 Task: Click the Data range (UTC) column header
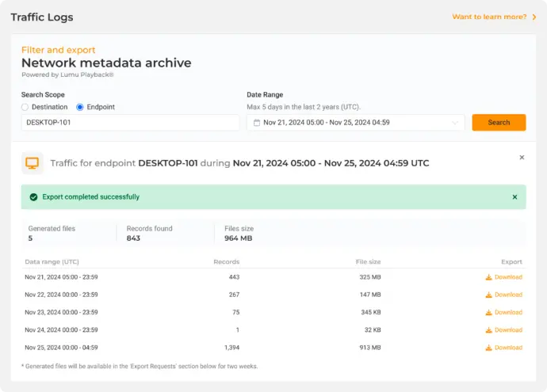pyautogui.click(x=52, y=261)
